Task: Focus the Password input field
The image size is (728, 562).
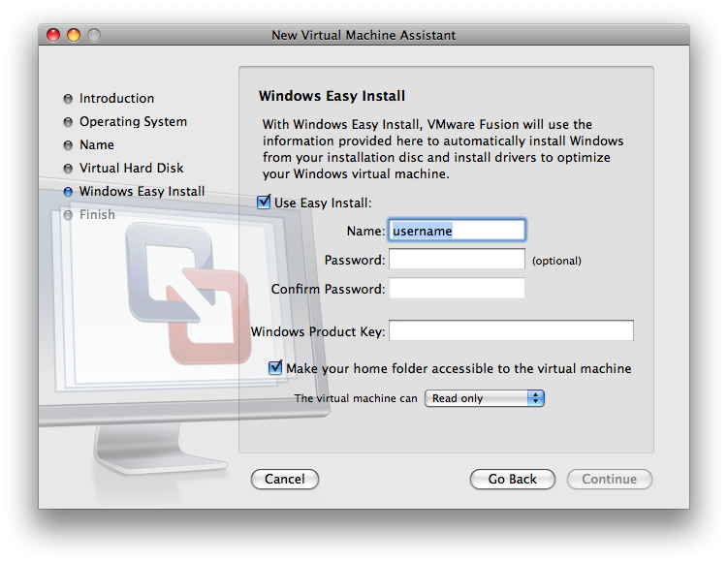Action: click(x=457, y=259)
